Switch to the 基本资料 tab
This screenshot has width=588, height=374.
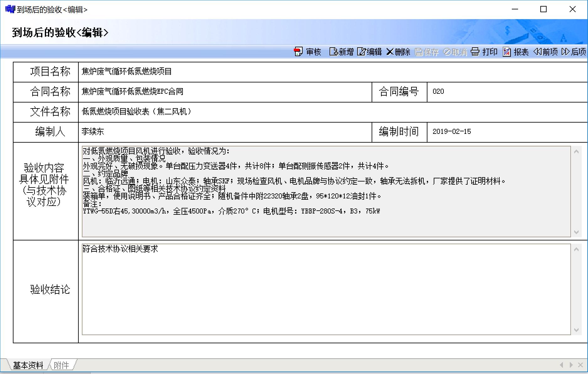pos(28,365)
